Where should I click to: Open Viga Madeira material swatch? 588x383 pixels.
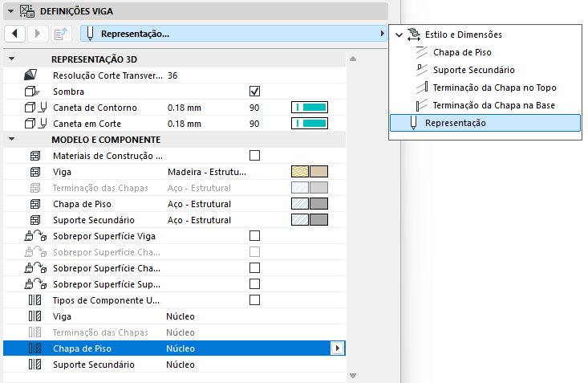coord(310,172)
